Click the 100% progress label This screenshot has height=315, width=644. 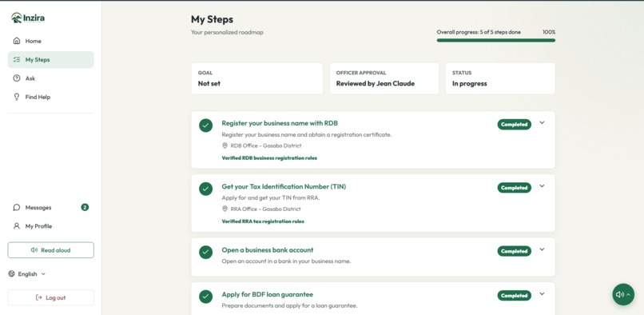pyautogui.click(x=549, y=32)
